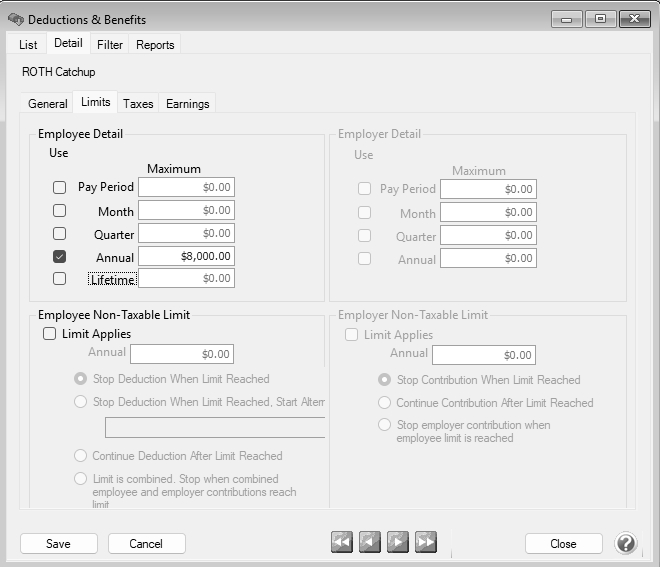The height and width of the screenshot is (567, 660).
Task: Uncheck the employee Annual maximum checkbox
Action: (x=59, y=257)
